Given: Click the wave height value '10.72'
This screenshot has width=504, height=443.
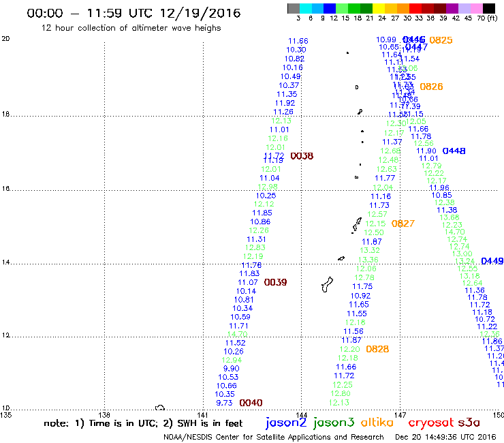Looking at the screenshot, I should (x=485, y=319).
